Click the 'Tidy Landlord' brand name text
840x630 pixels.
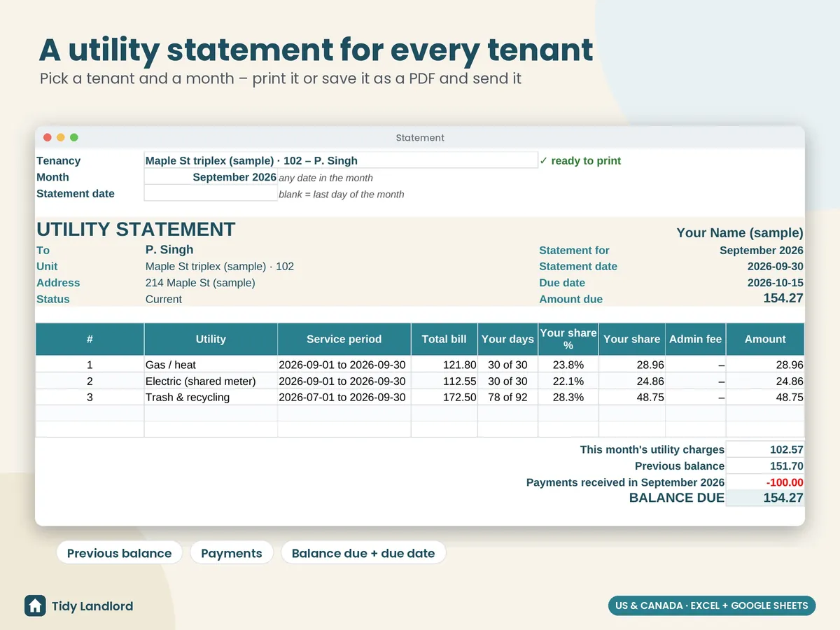click(x=92, y=606)
